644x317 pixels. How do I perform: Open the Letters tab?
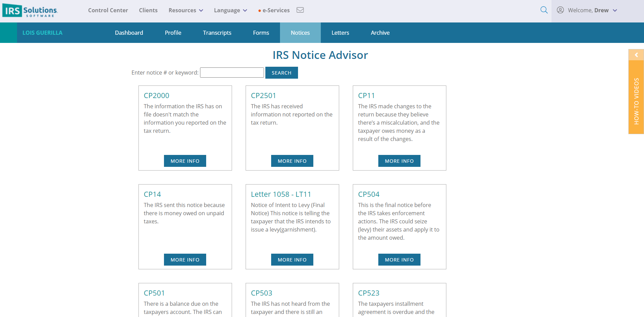340,32
